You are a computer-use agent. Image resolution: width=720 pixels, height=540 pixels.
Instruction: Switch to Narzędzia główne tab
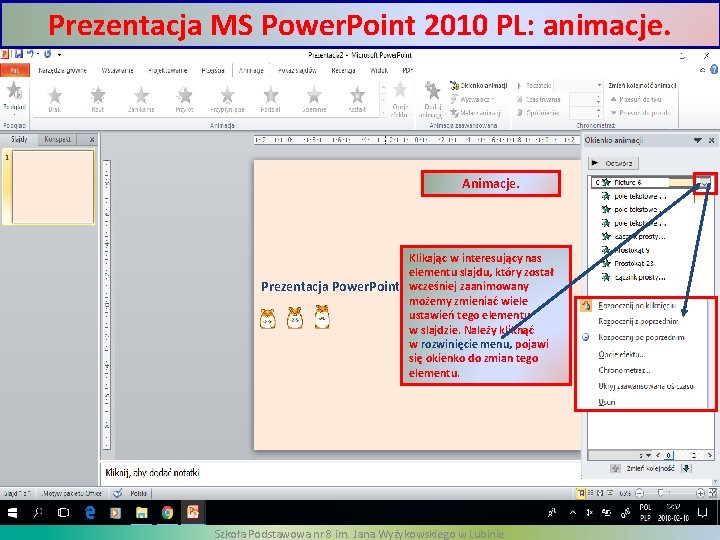click(62, 70)
